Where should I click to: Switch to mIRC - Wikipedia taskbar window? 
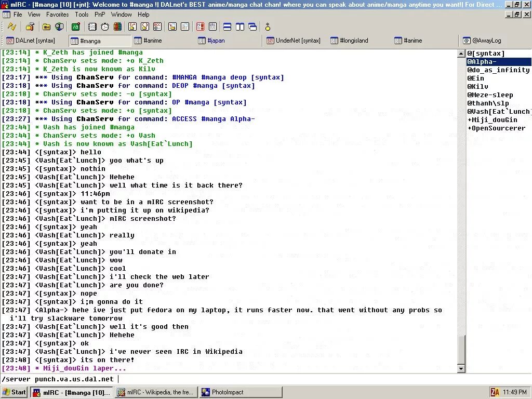point(156,392)
